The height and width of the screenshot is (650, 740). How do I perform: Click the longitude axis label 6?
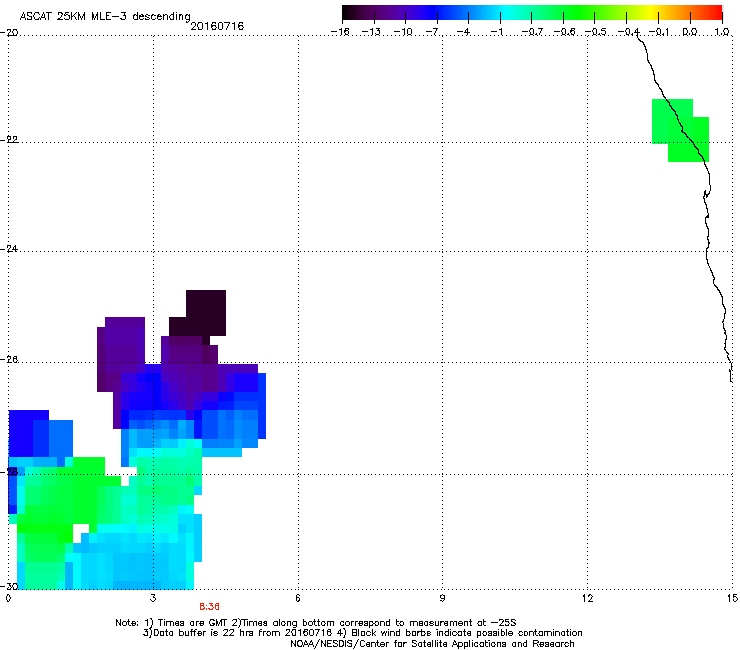pyautogui.click(x=298, y=598)
